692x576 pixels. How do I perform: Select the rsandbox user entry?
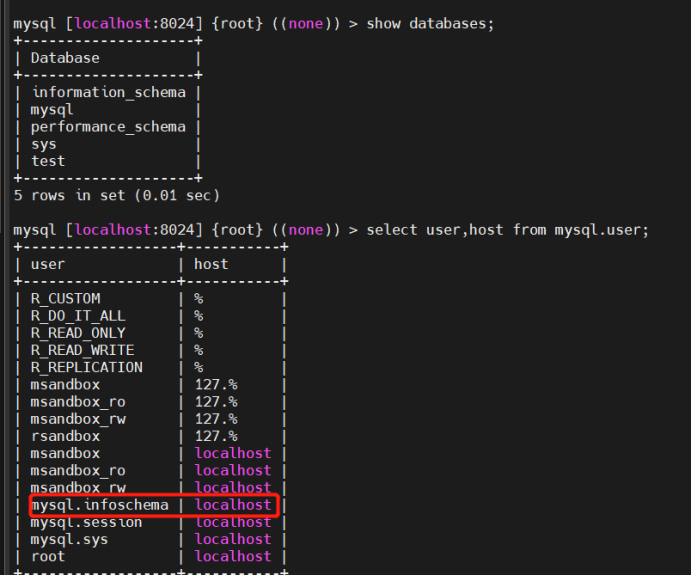point(65,437)
